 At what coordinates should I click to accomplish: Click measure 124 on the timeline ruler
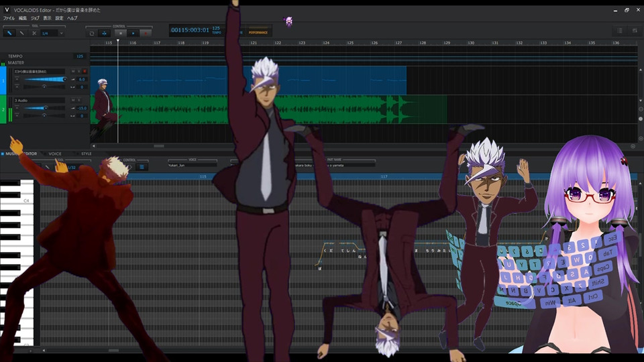(x=326, y=43)
